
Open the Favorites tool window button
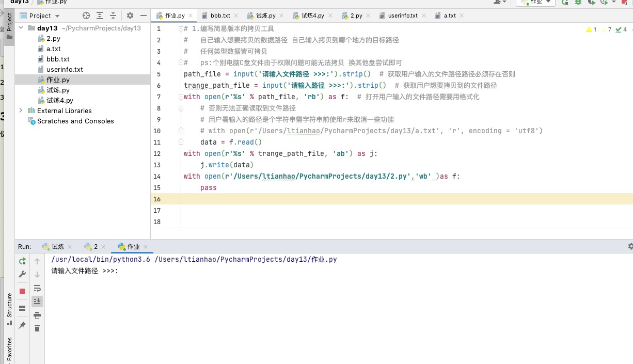coord(9,350)
